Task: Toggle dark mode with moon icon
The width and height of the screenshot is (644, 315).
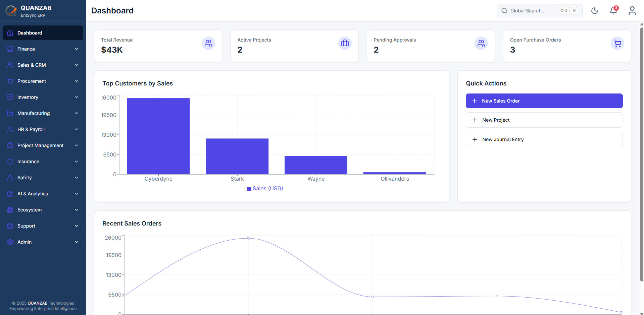Action: tap(595, 11)
